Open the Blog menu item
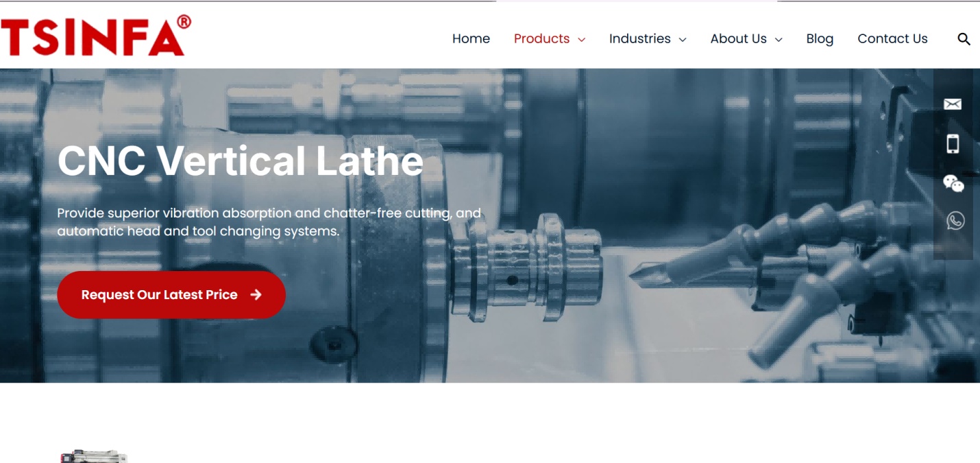This screenshot has width=980, height=463. click(820, 38)
